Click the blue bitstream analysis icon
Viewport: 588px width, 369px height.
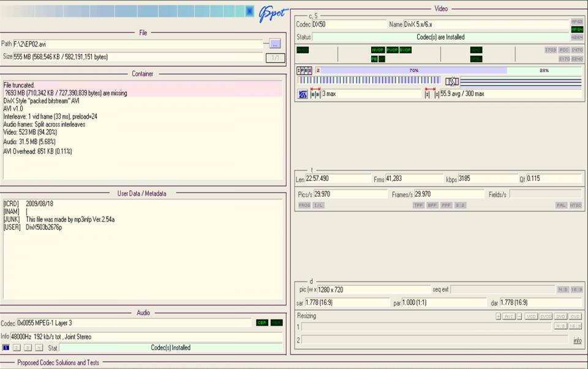(303, 94)
